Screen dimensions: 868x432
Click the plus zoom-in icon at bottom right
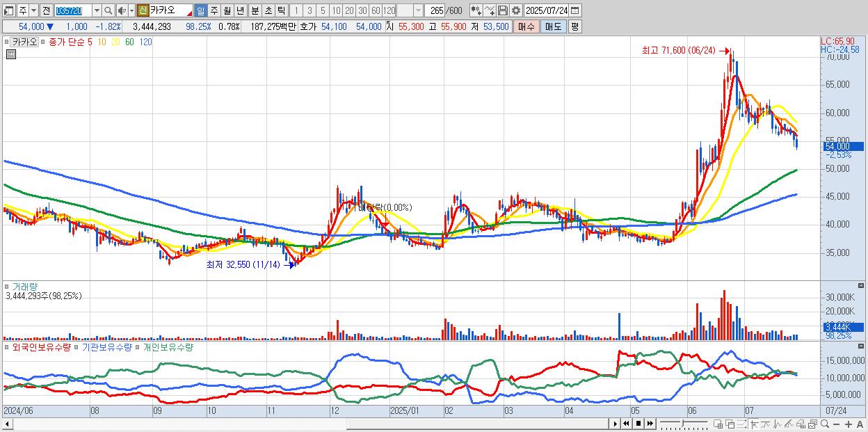(x=849, y=424)
